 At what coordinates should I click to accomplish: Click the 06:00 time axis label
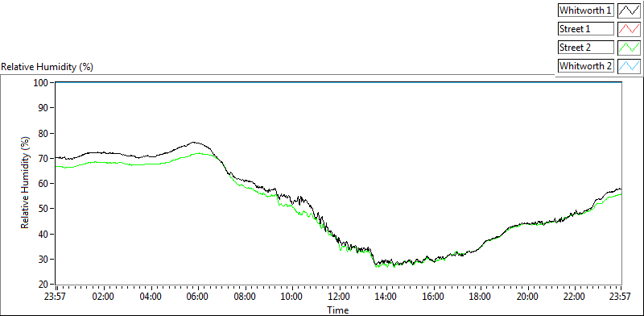click(x=197, y=297)
